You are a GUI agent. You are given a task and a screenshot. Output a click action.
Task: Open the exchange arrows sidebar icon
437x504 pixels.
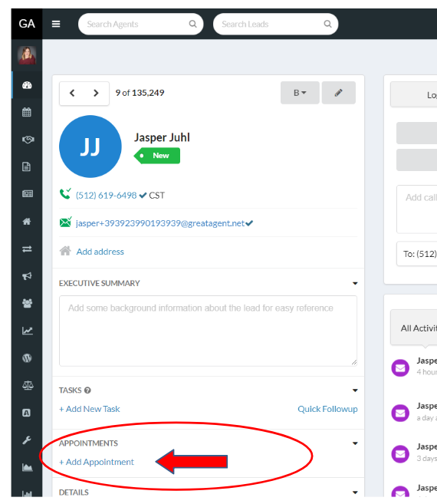click(x=27, y=249)
